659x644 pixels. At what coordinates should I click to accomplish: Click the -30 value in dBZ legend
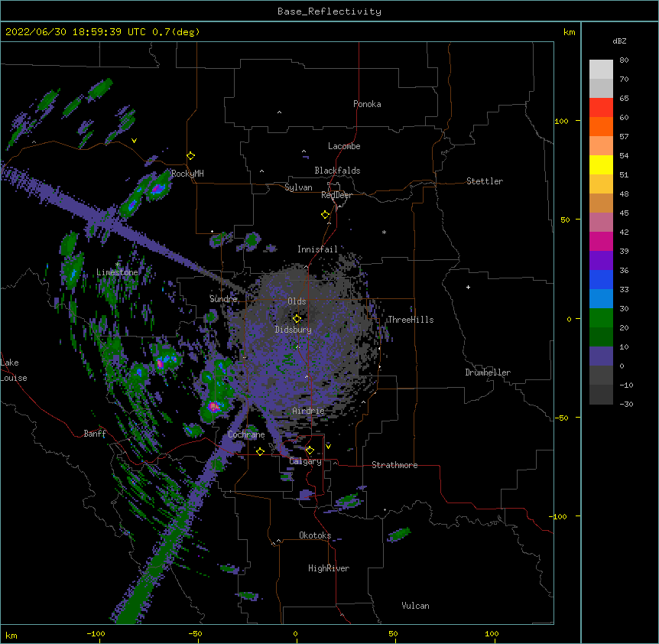tap(626, 405)
